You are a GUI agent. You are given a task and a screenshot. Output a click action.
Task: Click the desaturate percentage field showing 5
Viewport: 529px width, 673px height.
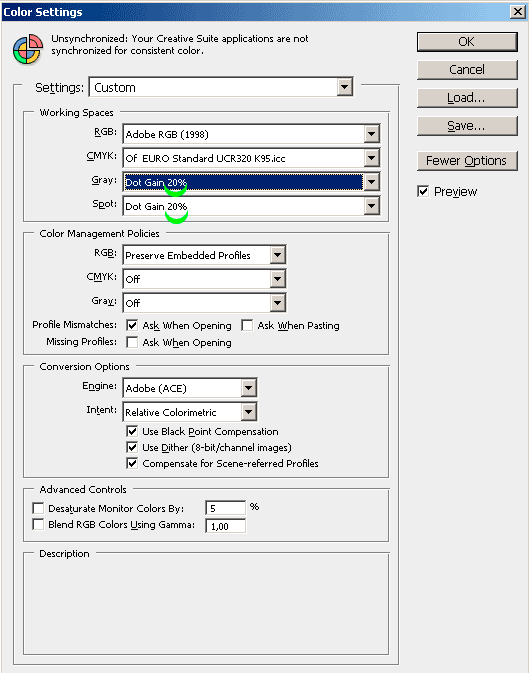pyautogui.click(x=226, y=508)
